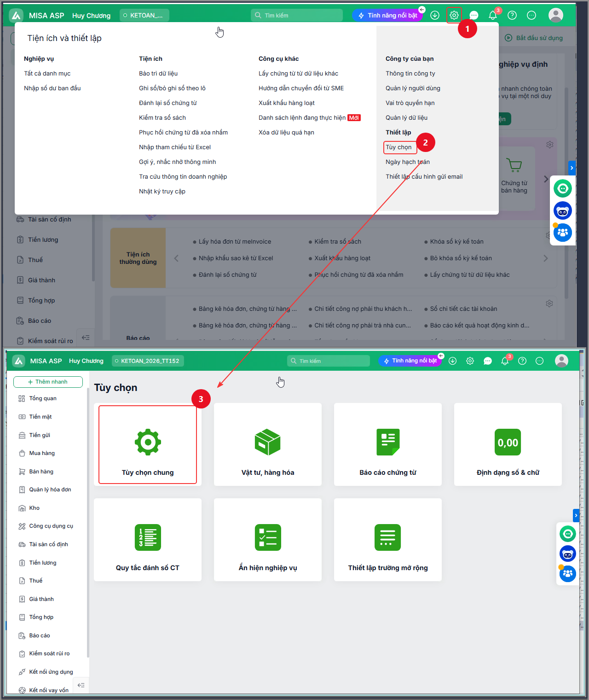589x700 pixels.
Task: Click the Tìm kiếm search box in the Tiện ích window
Action: pyautogui.click(x=297, y=15)
